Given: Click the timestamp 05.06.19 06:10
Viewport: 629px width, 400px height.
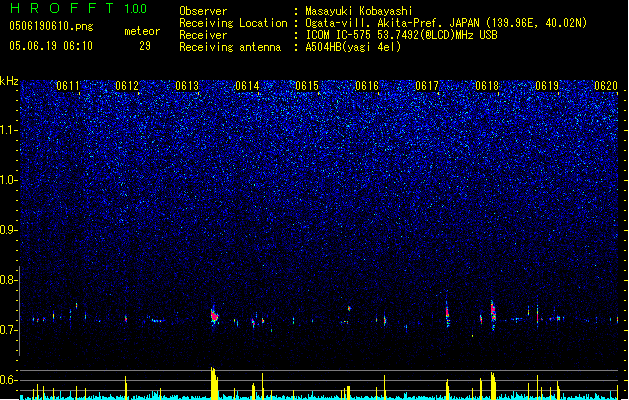Looking at the screenshot, I should coord(51,46).
